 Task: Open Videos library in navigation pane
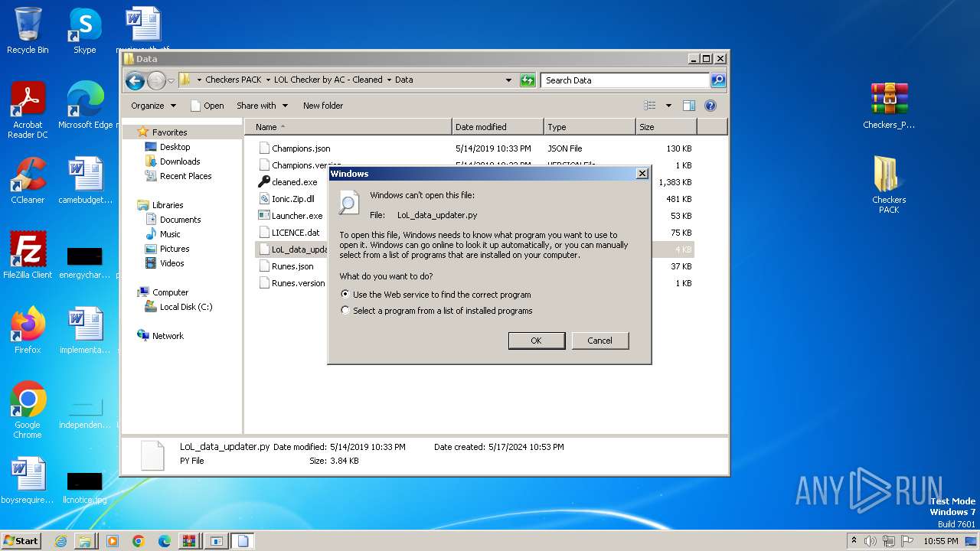[171, 263]
